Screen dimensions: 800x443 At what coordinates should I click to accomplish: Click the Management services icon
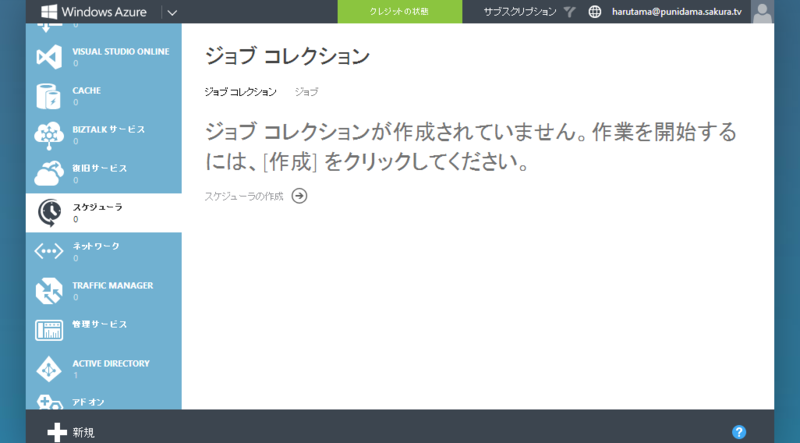[49, 330]
